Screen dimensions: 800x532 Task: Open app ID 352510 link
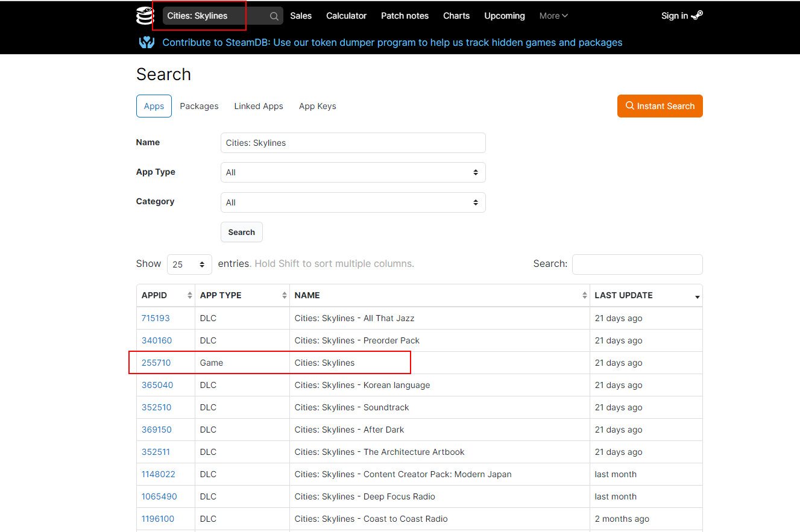[x=157, y=407]
